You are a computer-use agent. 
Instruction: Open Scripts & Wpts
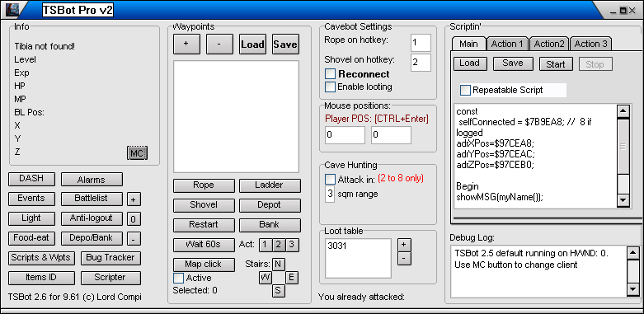[40, 258]
